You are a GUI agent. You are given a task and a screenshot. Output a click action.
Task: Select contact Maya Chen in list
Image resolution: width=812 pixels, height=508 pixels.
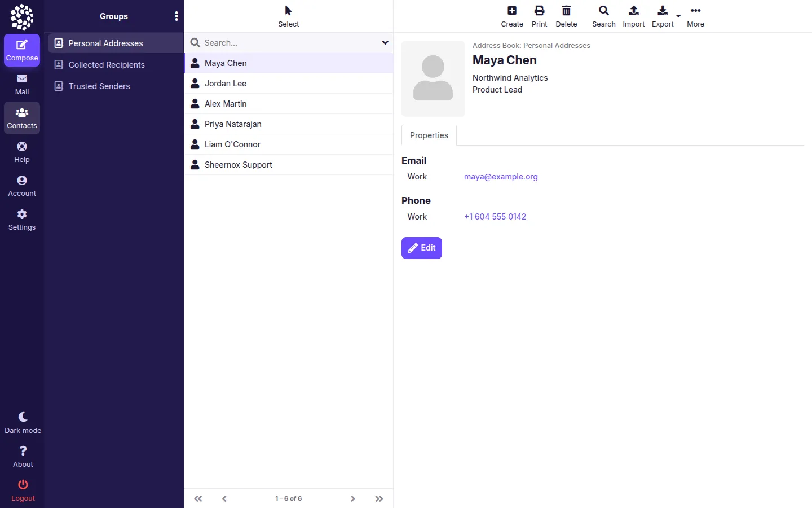[289, 63]
